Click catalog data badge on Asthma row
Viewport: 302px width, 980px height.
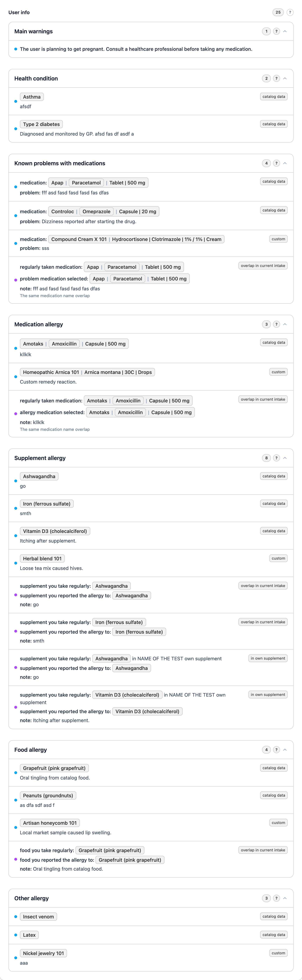[274, 97]
